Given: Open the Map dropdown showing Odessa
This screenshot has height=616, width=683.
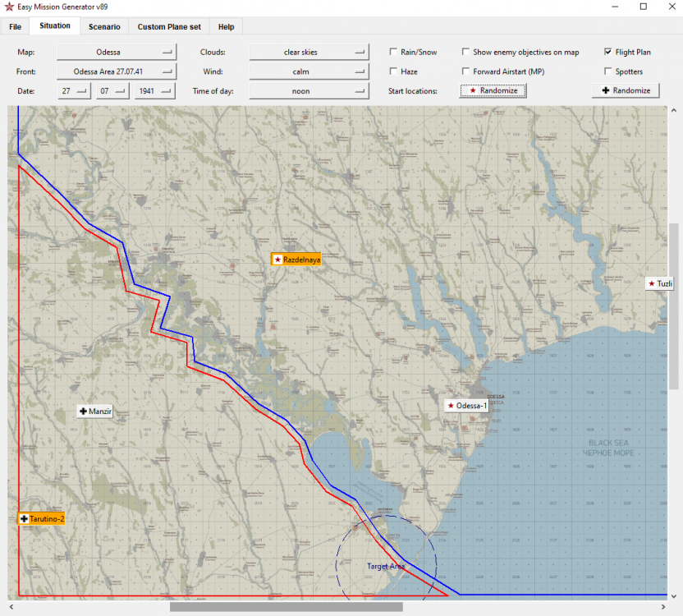Looking at the screenshot, I should tap(117, 52).
